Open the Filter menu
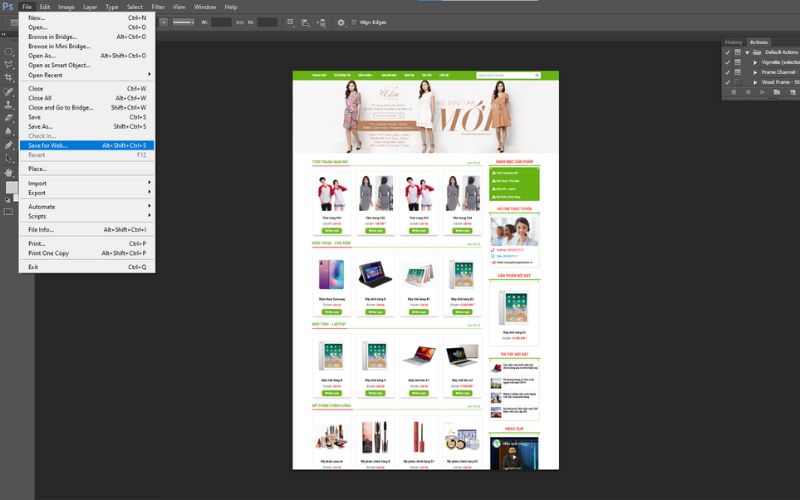This screenshot has height=500, width=800. [x=158, y=7]
